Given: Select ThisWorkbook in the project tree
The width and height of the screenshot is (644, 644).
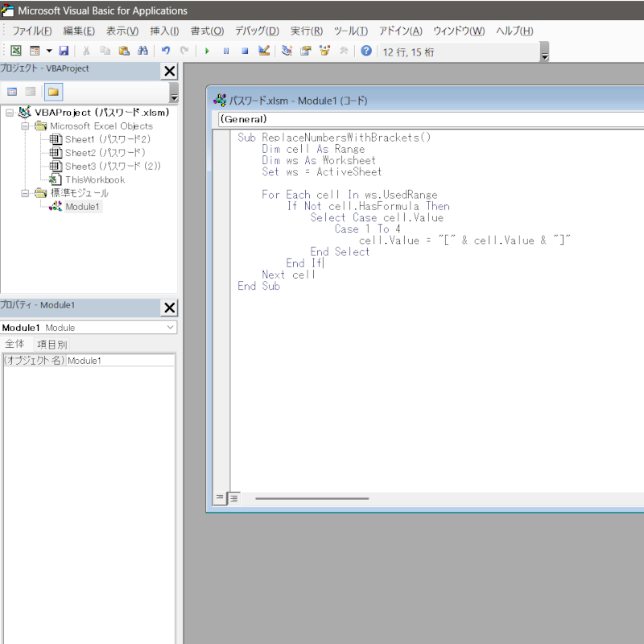Looking at the screenshot, I should click(95, 180).
